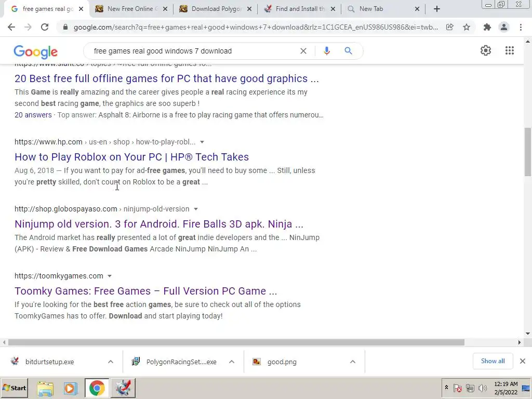Expand globospayaso result options arrow
Viewport: 532px width, 399px height.
196,209
